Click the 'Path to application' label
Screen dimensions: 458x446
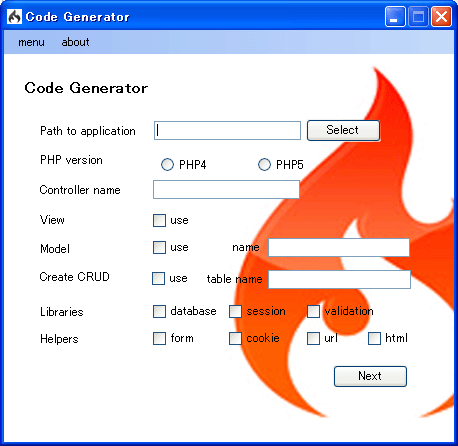click(88, 131)
